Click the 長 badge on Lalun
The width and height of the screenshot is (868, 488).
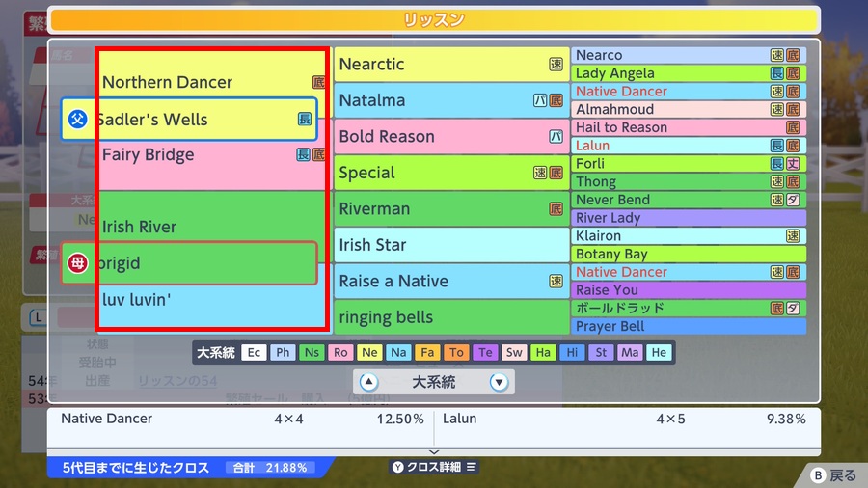pos(777,146)
